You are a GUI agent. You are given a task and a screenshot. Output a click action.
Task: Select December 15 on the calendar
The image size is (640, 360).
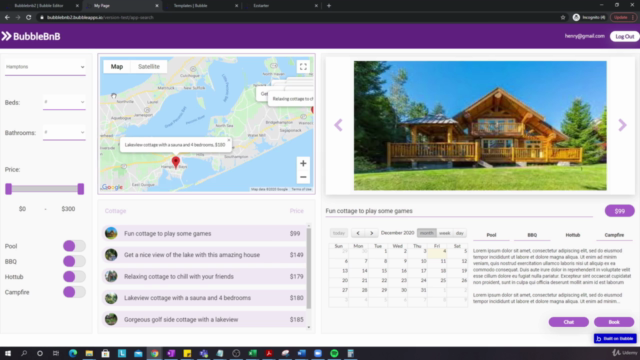pos(378,271)
